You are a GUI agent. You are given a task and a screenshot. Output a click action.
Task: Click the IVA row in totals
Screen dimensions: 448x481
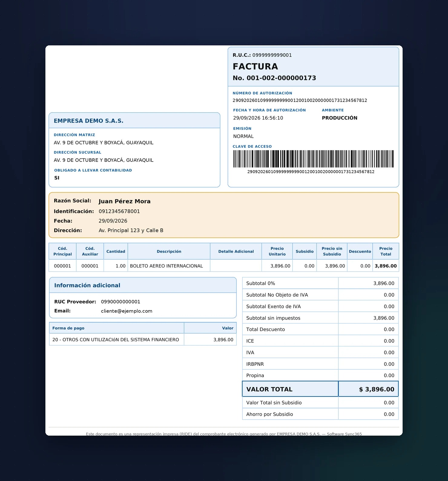(320, 352)
